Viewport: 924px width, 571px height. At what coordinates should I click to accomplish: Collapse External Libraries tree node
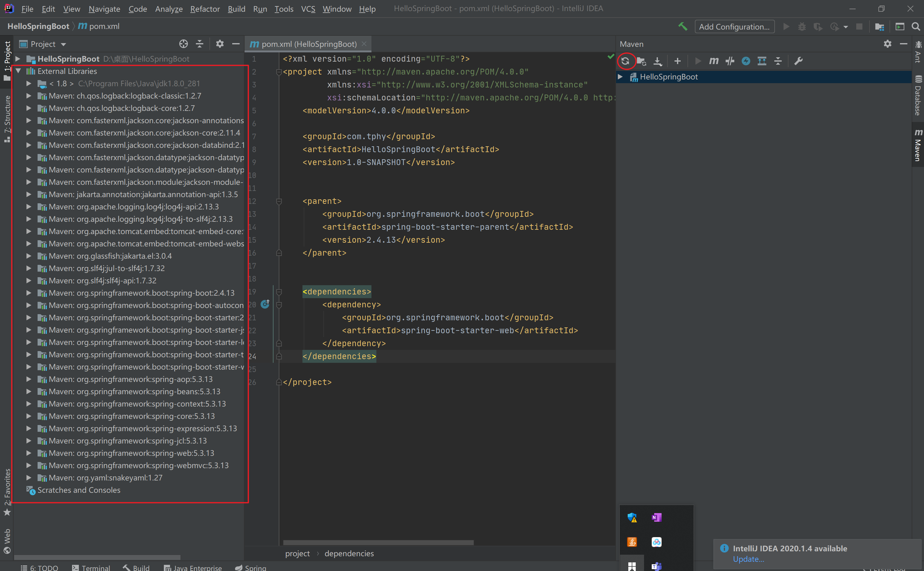click(x=18, y=71)
